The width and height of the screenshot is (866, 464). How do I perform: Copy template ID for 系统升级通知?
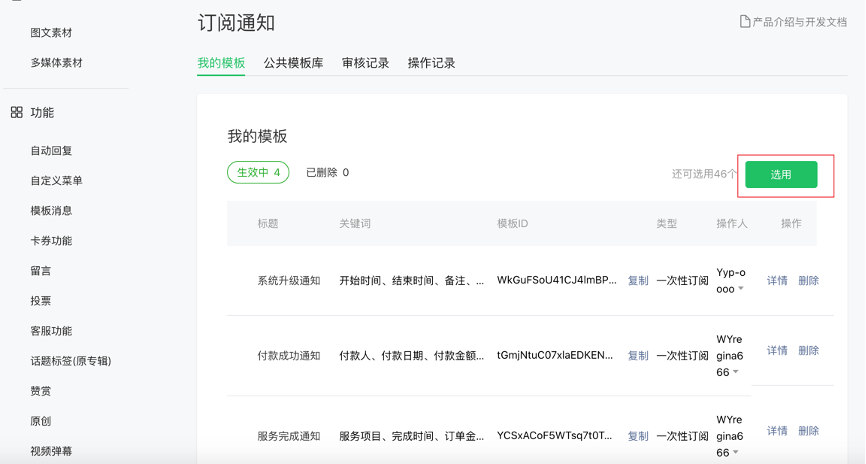click(x=638, y=281)
